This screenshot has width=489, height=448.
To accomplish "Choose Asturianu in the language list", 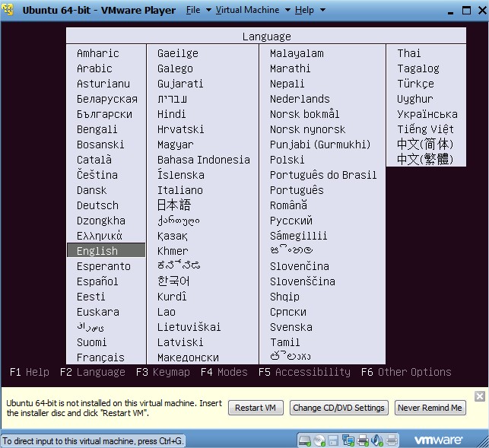I will pyautogui.click(x=103, y=84).
